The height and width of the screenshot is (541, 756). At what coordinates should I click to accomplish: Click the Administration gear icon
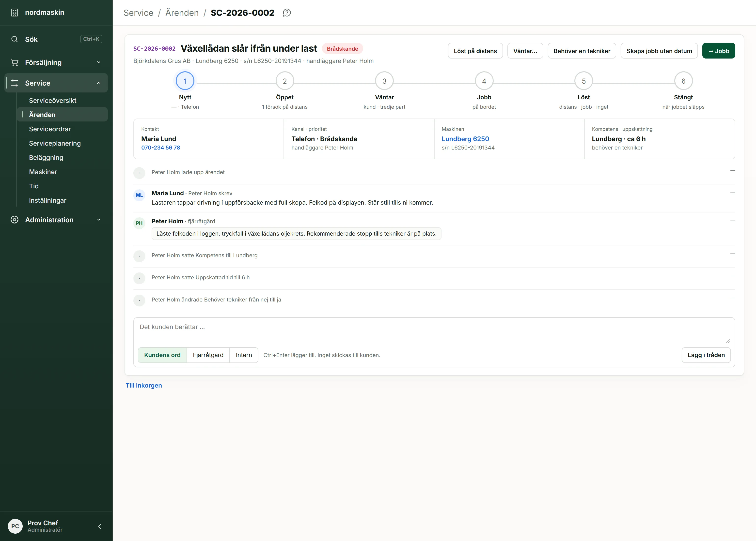[x=14, y=220]
